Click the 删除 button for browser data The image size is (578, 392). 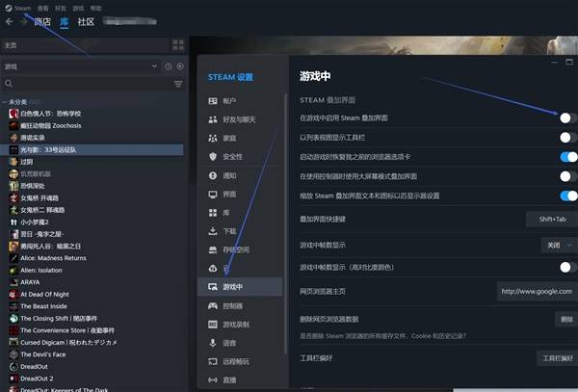pos(566,320)
